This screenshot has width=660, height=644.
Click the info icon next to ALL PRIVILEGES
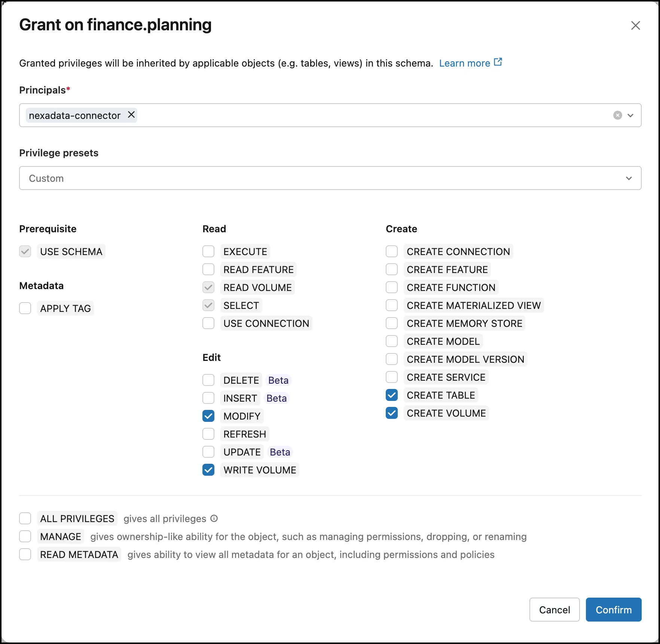click(x=214, y=518)
